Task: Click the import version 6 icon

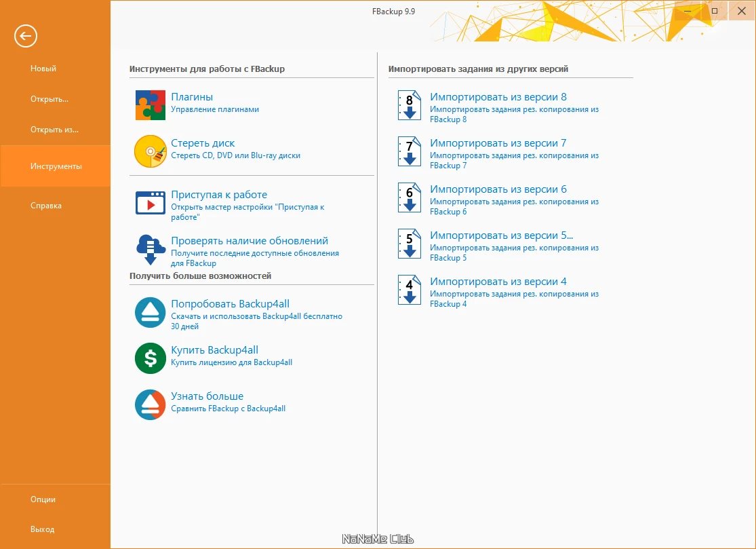Action: (x=410, y=197)
